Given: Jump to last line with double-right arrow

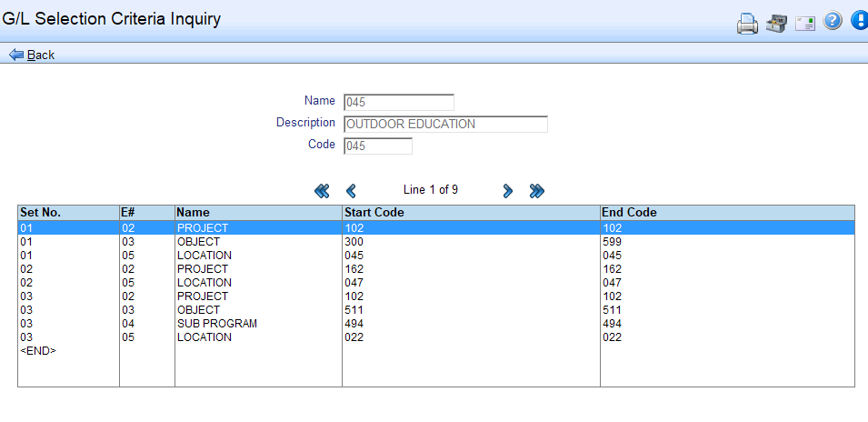Looking at the screenshot, I should [536, 191].
